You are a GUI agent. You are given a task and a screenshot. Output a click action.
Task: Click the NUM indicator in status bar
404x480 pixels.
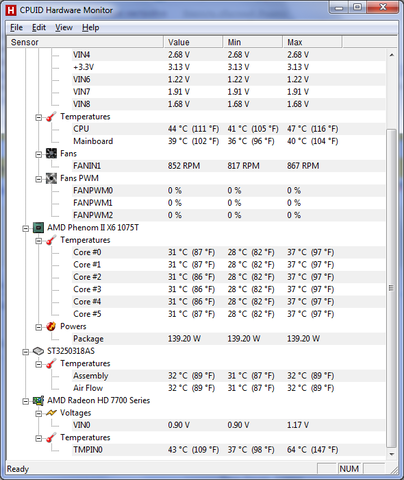[349, 469]
